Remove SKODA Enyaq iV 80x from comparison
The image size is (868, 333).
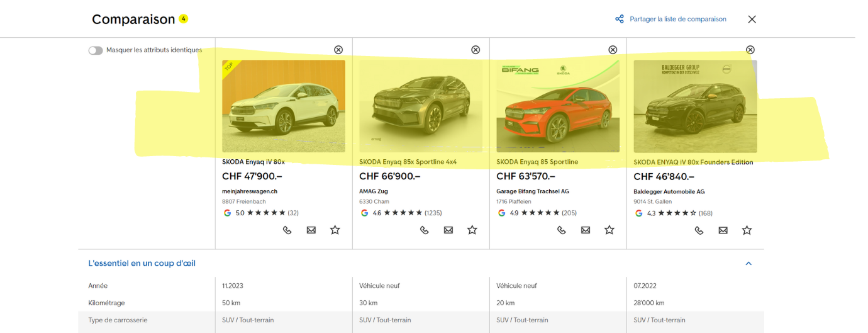coord(338,50)
